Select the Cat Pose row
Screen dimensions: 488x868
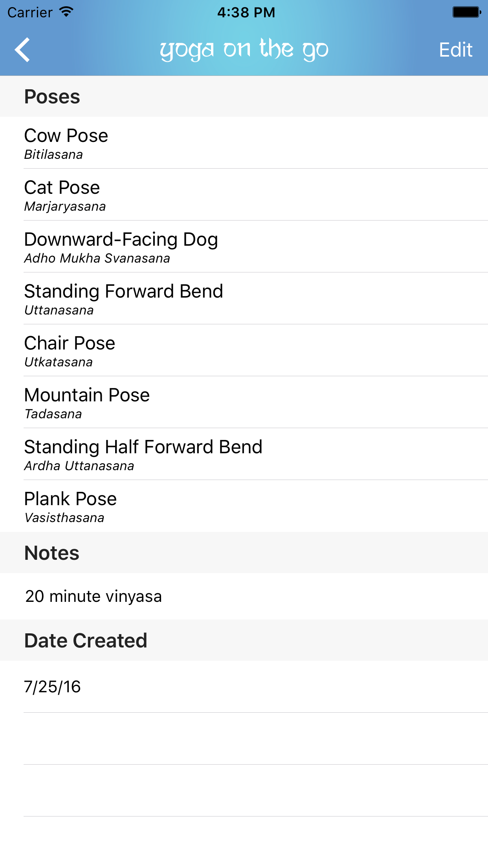coord(244,195)
